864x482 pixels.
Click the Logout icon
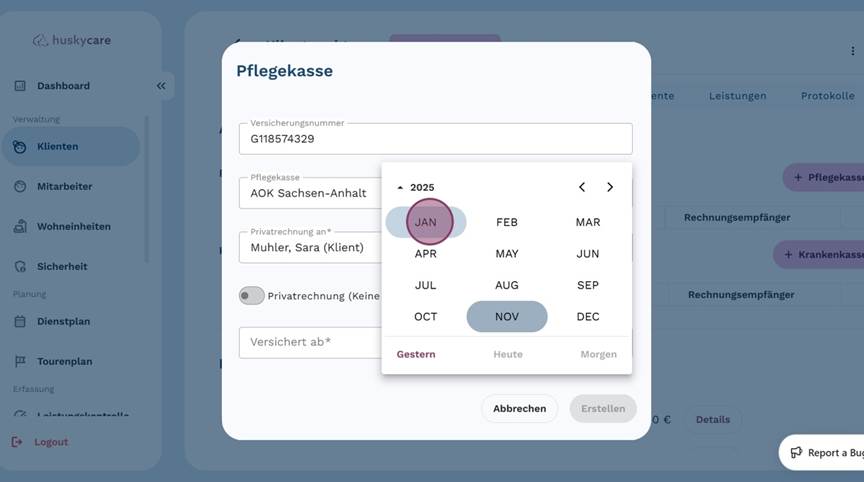(x=17, y=442)
